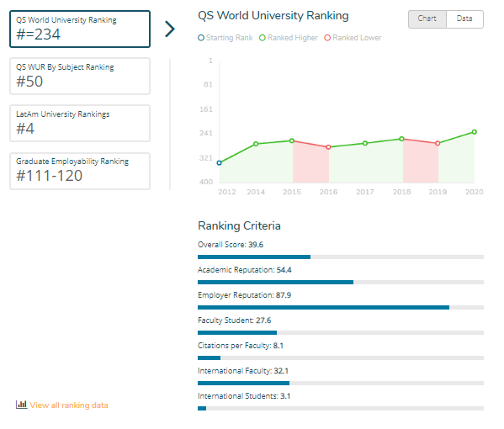Click the 2015 green data point
Screen dimensions: 504x429
(292, 140)
